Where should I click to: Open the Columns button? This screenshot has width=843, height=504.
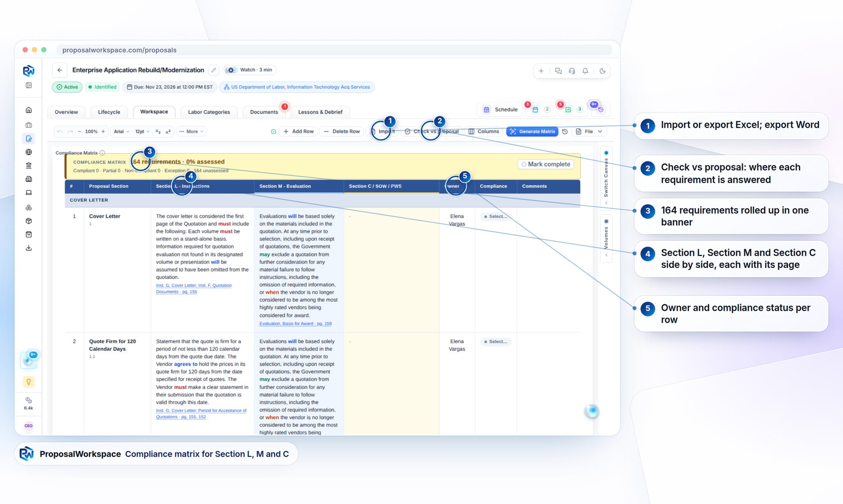click(x=484, y=131)
